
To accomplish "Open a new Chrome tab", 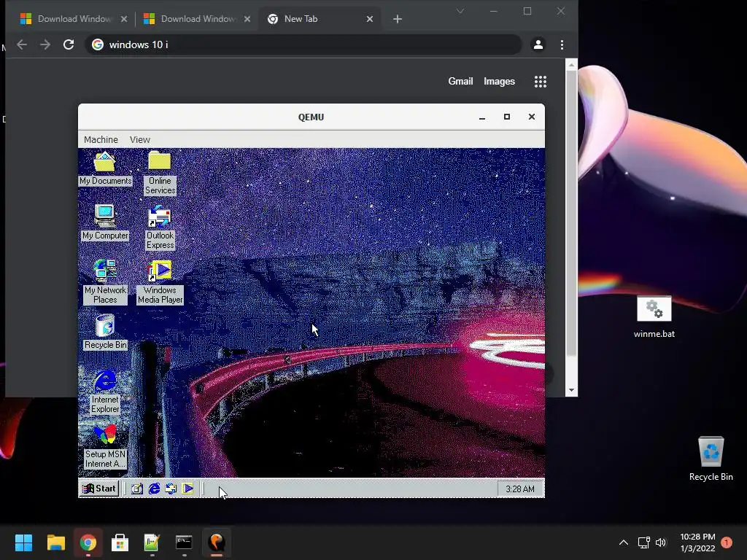I will tap(398, 19).
